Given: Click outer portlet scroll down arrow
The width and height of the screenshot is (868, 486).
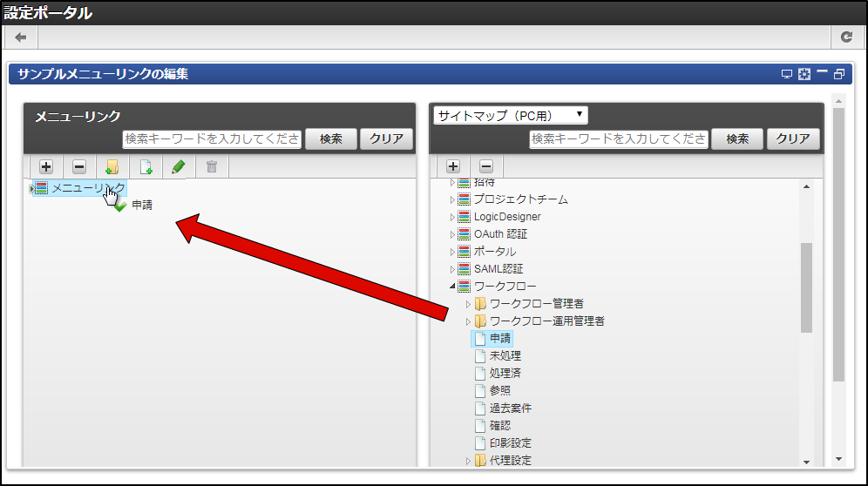Looking at the screenshot, I should (x=838, y=459).
